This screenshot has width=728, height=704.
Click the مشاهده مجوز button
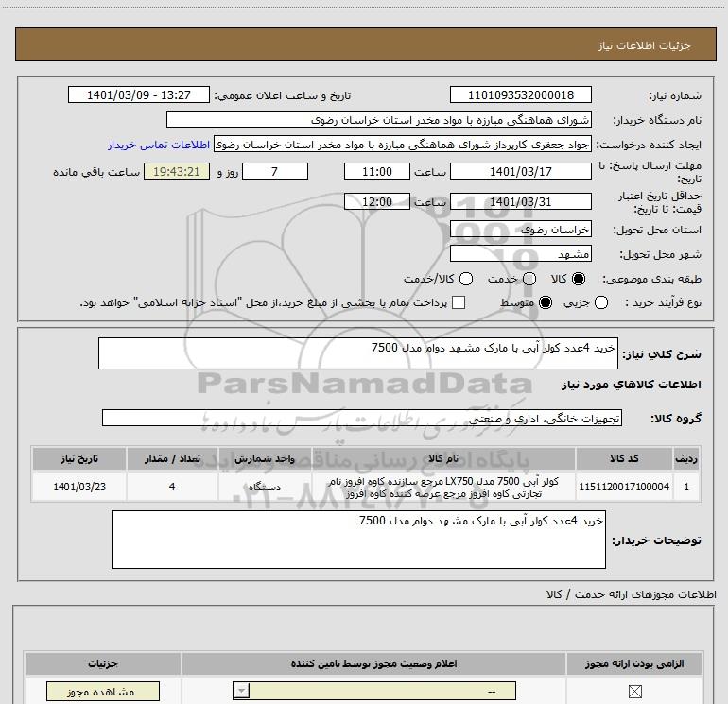tap(103, 692)
